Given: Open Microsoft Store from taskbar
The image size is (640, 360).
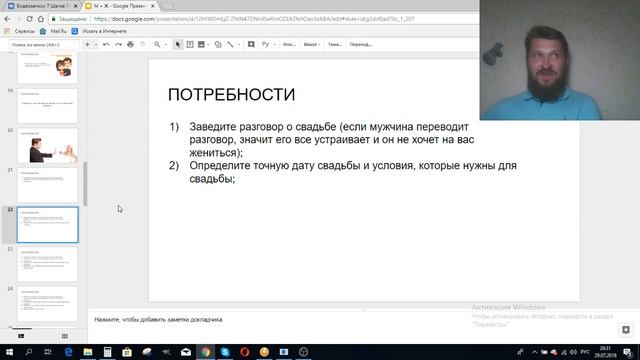Looking at the screenshot, I should pos(127,352).
